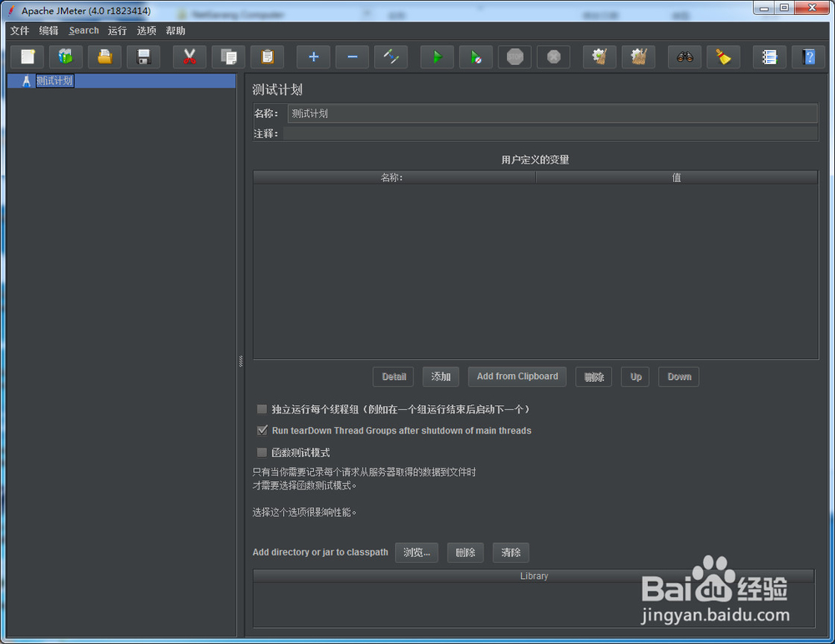The image size is (835, 644).
Task: Open the 文件 menu
Action: click(20, 30)
